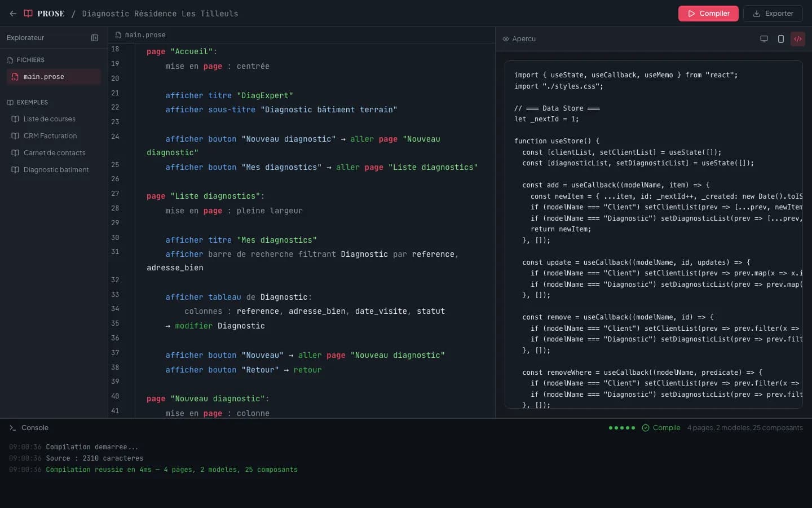Click the book icon beside Diagnostic batiment
This screenshot has height=508, width=812.
point(15,170)
